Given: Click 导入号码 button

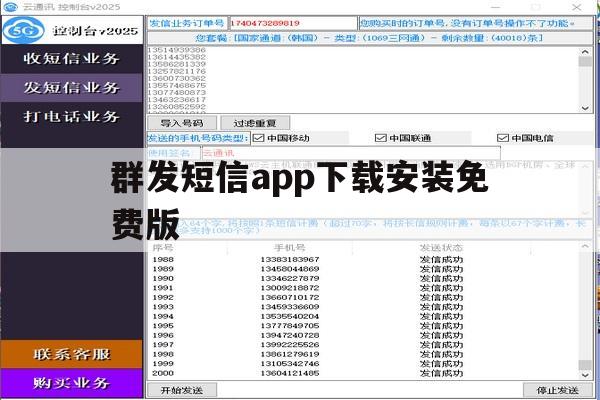Looking at the screenshot, I should point(182,123).
